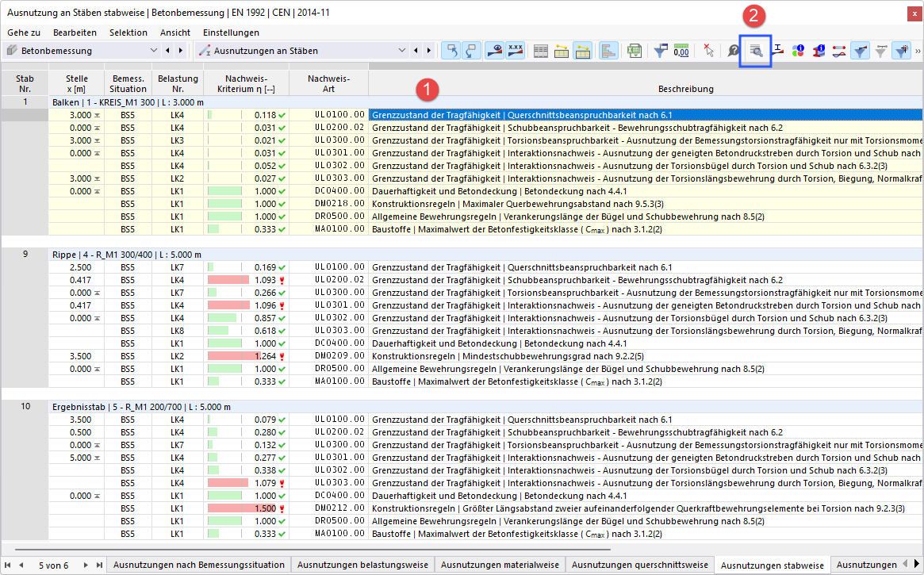Open the Selektion menu

pos(128,33)
